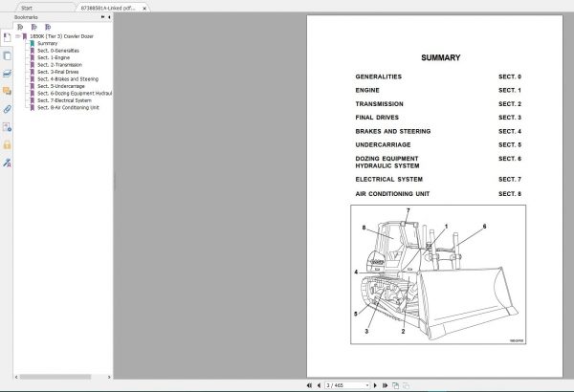Click the Bookmarks panel title
574x392 pixels.
point(26,17)
